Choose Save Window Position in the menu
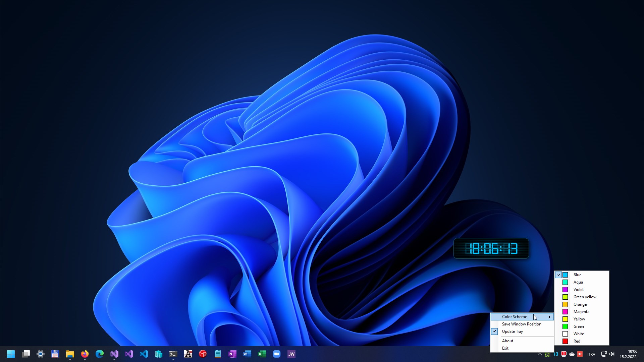644x362 pixels. (x=522, y=324)
